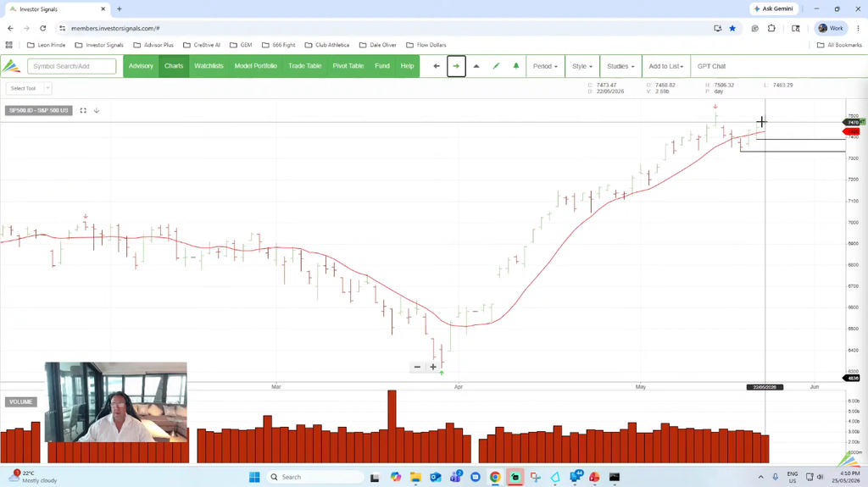
Task: Click the VOLUME panel label
Action: point(21,401)
